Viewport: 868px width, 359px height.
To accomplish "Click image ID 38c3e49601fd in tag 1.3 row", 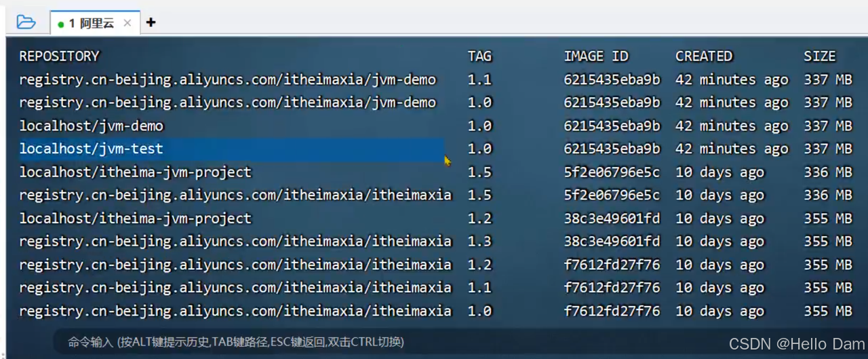I will tap(612, 242).
